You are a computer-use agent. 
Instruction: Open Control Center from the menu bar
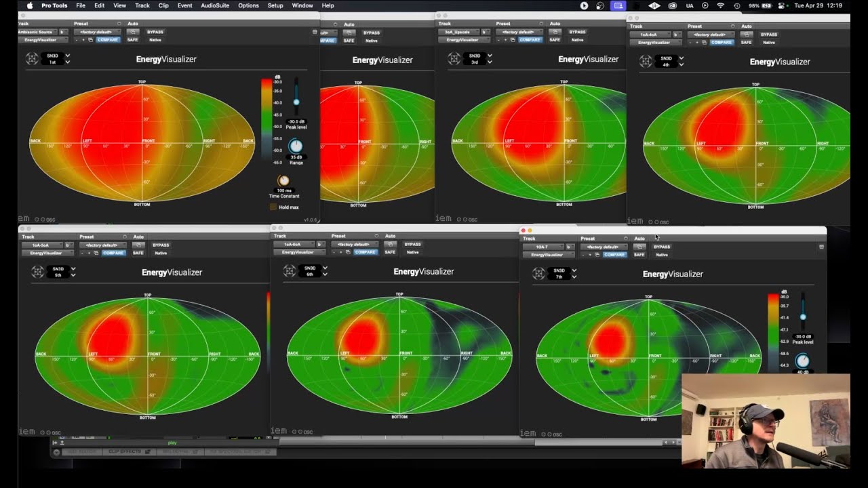click(x=781, y=5)
